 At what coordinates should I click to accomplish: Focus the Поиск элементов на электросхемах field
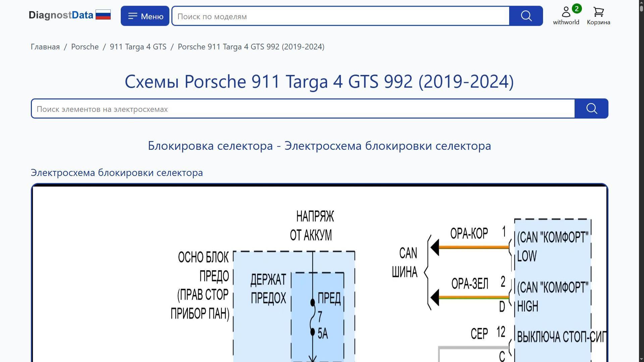303,108
